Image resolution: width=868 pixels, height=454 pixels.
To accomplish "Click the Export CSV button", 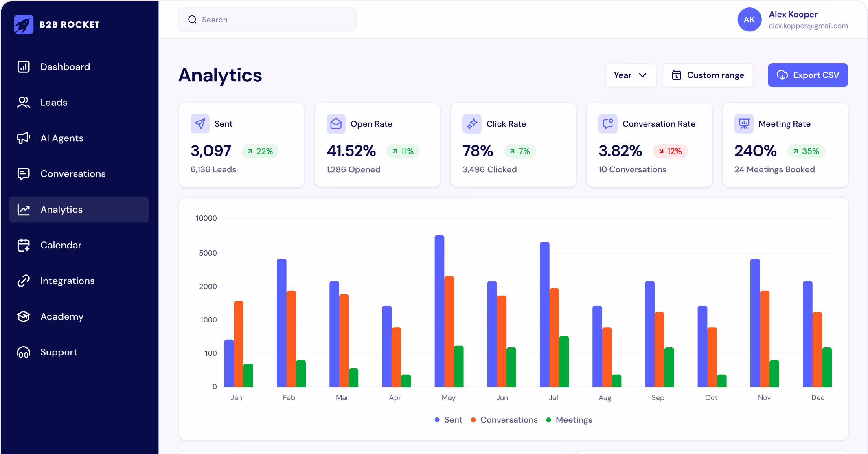I will pyautogui.click(x=808, y=75).
